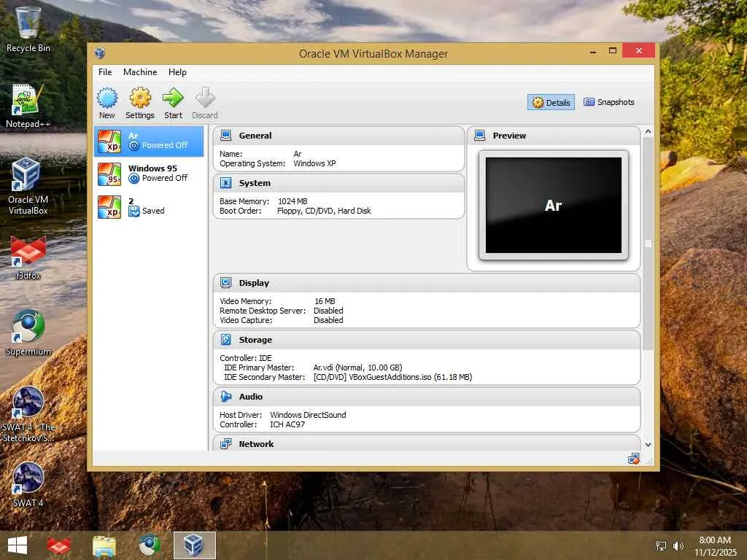
Task: Open the System settings heading link
Action: point(255,183)
